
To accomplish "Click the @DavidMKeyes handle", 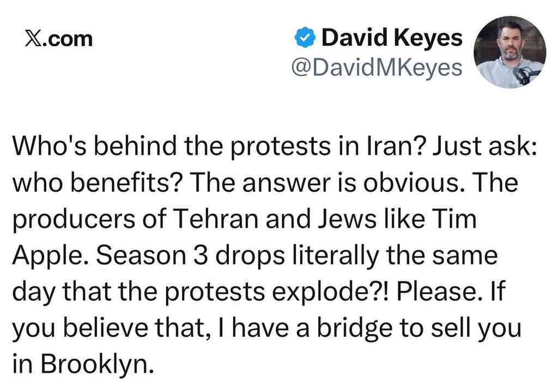I will (378, 68).
